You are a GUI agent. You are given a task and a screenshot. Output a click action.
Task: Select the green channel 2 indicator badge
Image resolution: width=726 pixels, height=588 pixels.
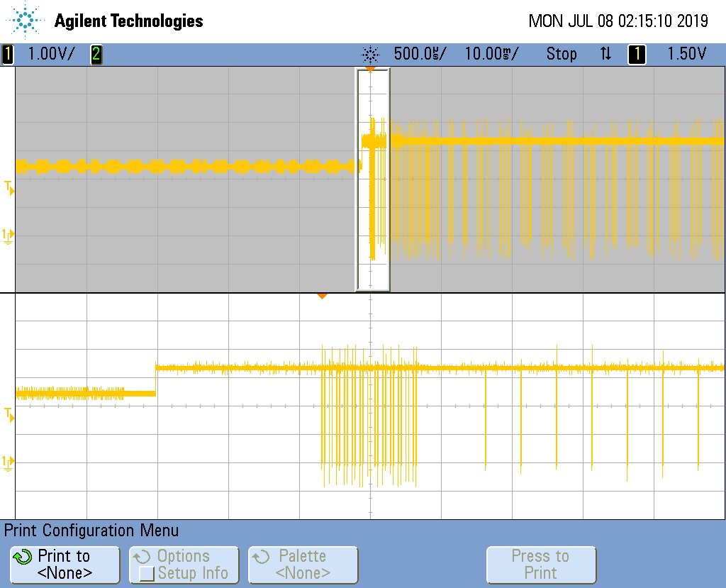(x=96, y=54)
